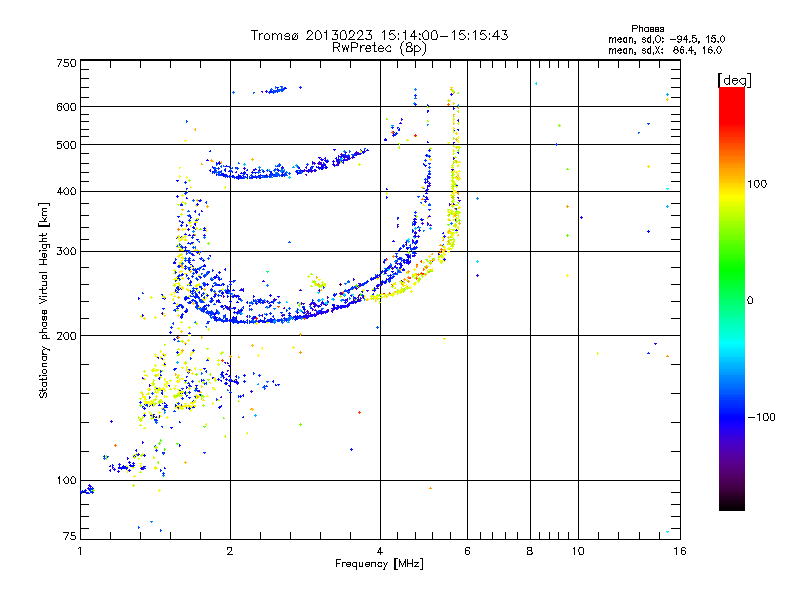Select the 'Phases' heading text
The height and width of the screenshot is (600, 800).
click(647, 29)
